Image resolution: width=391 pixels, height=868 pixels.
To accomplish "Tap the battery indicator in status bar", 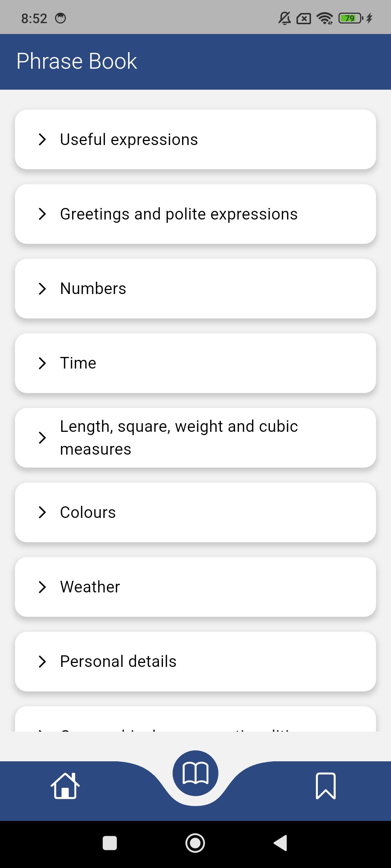I will (x=350, y=18).
